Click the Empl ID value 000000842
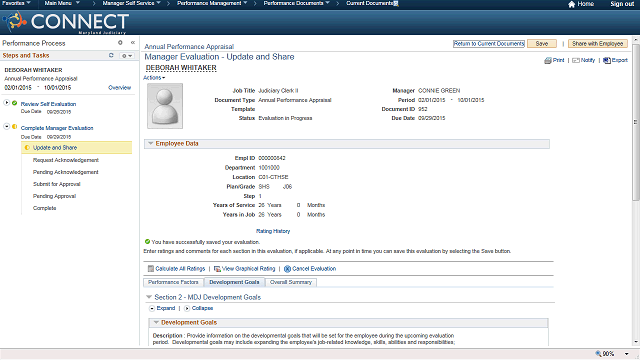This screenshot has width=640, height=360. [x=272, y=158]
